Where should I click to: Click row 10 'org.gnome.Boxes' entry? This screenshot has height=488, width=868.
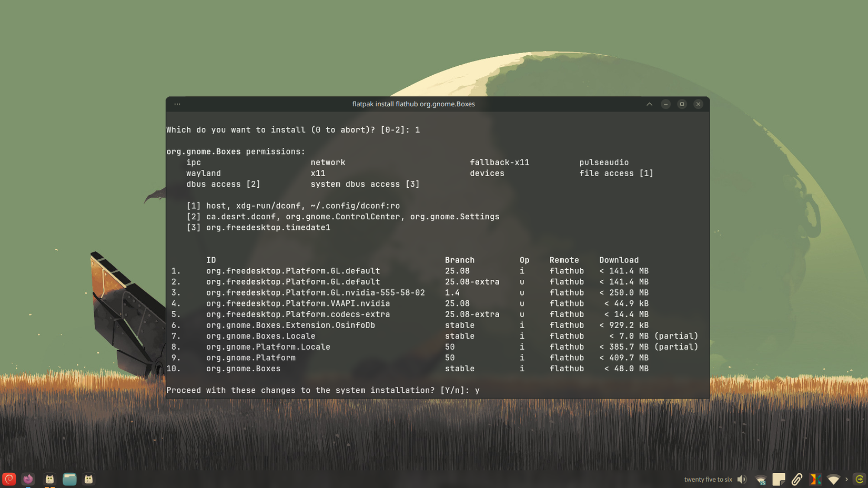(x=243, y=369)
